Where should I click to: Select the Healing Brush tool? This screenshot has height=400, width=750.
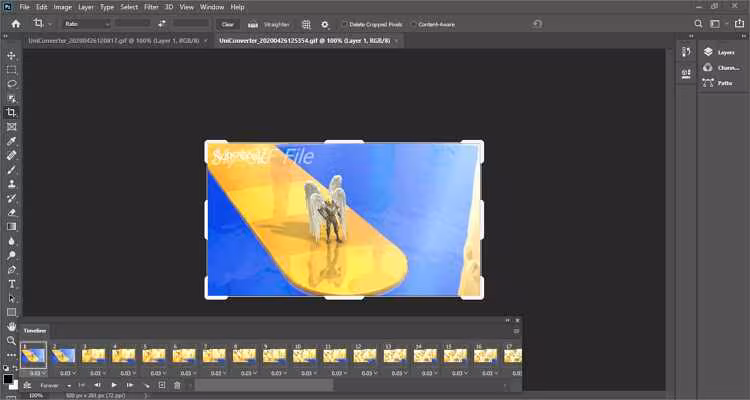(11, 155)
